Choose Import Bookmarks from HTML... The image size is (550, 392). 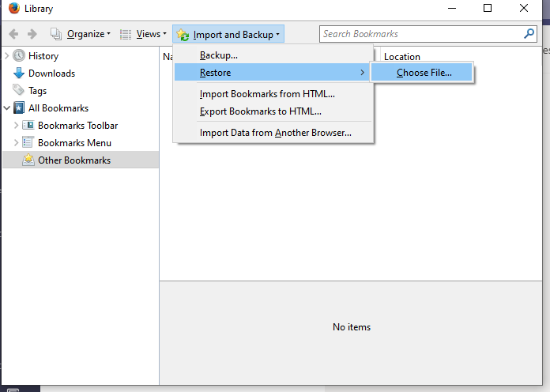pyautogui.click(x=267, y=94)
